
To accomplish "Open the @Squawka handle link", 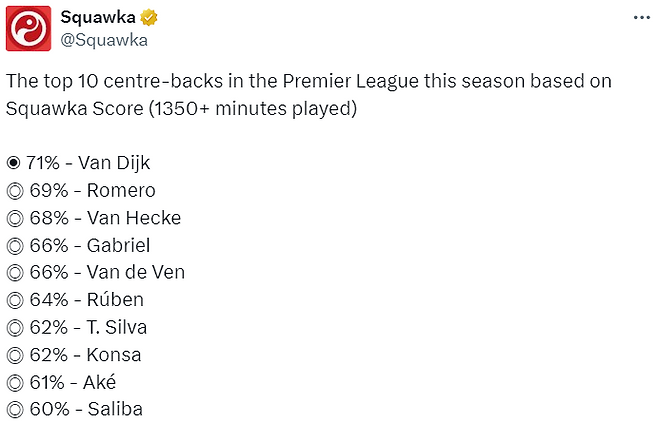I will point(104,40).
